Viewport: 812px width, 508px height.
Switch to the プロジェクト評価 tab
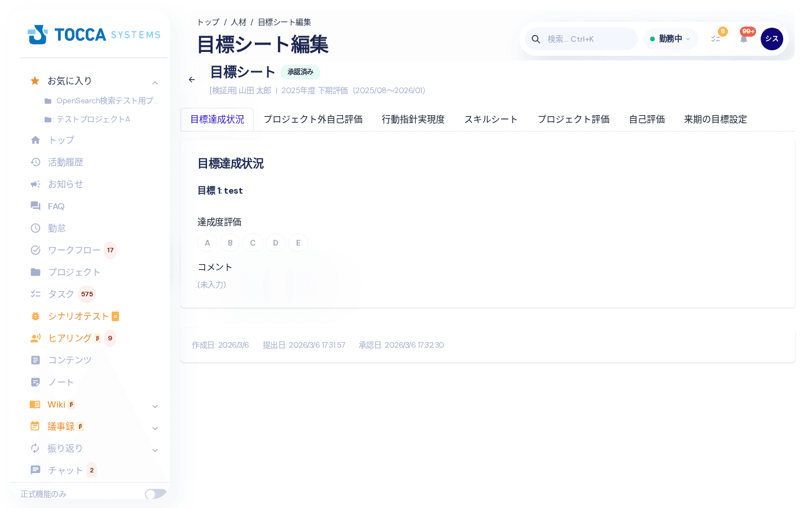coord(573,119)
